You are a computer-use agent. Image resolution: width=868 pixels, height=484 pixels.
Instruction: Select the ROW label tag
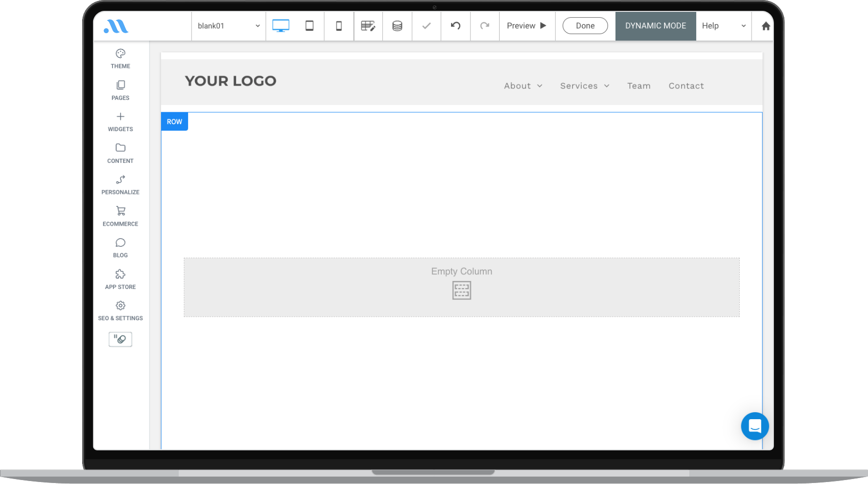[174, 122]
